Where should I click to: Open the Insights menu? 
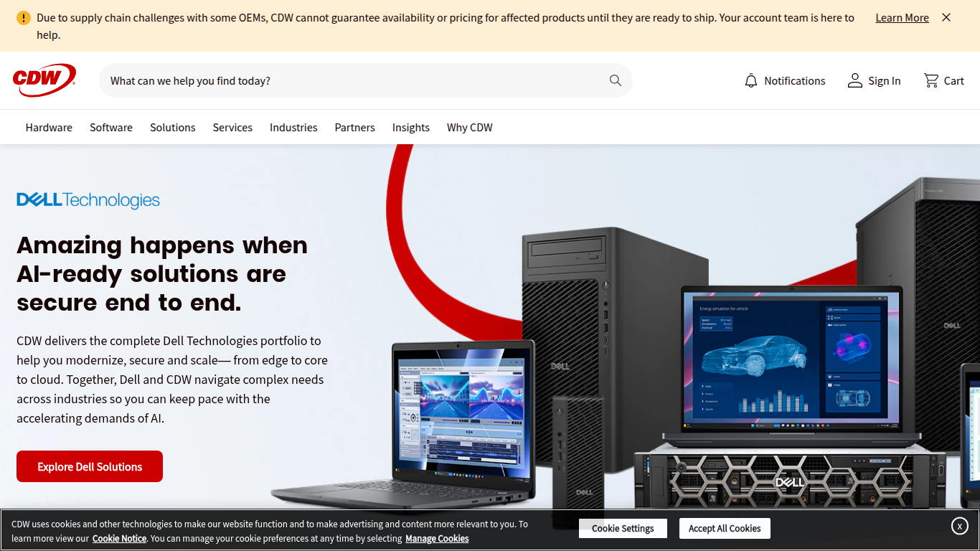pos(411,127)
